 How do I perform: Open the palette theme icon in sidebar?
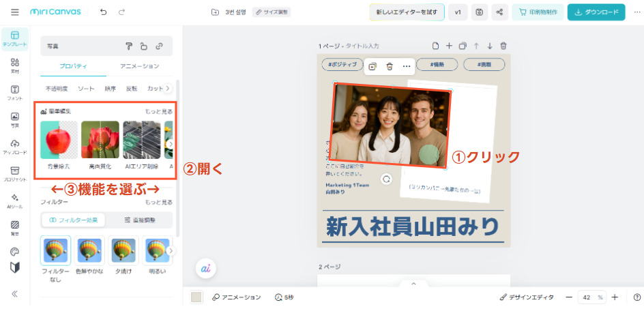(x=15, y=252)
